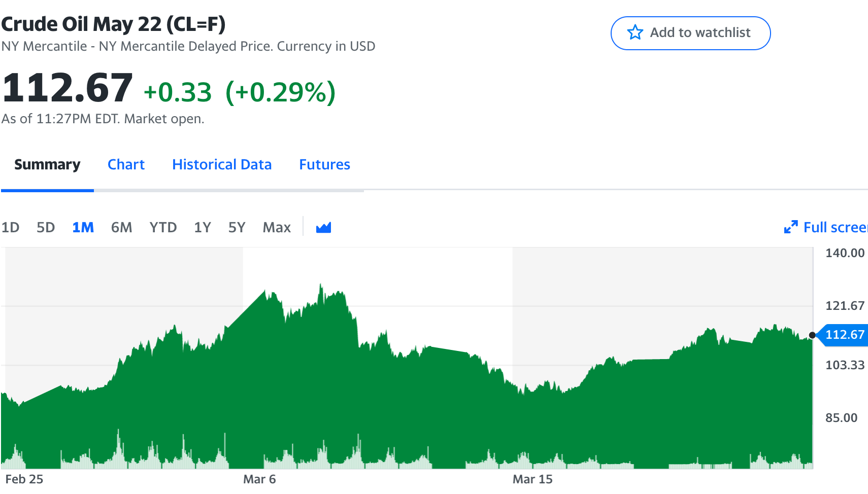
Task: Go to the Futures tab
Action: tap(324, 164)
